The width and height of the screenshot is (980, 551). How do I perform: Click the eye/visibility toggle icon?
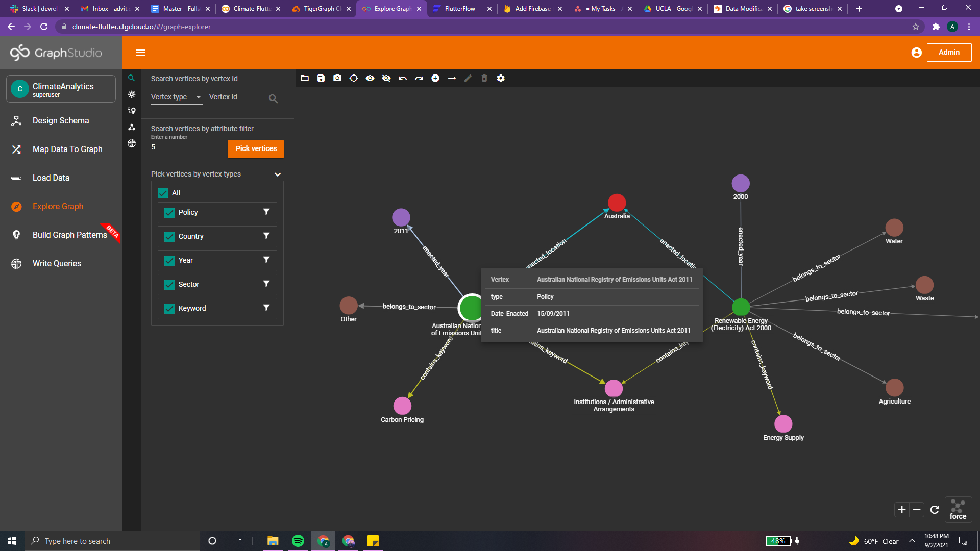[x=370, y=78]
